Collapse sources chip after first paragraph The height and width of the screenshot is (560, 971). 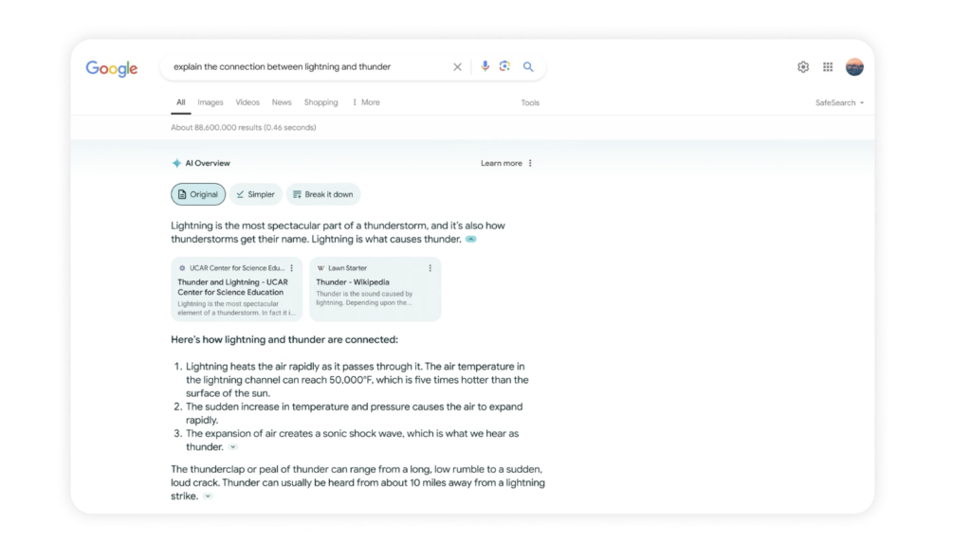(x=471, y=240)
